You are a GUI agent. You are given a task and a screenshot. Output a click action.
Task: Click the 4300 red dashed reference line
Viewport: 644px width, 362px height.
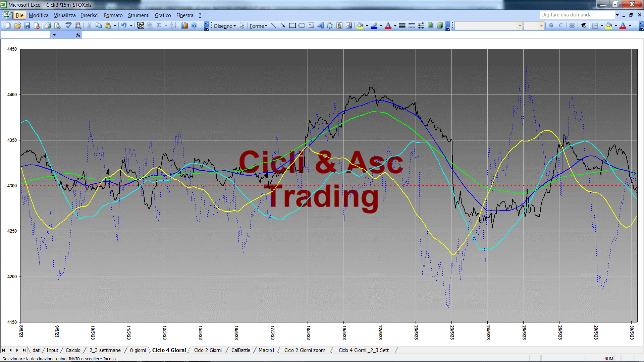point(329,186)
